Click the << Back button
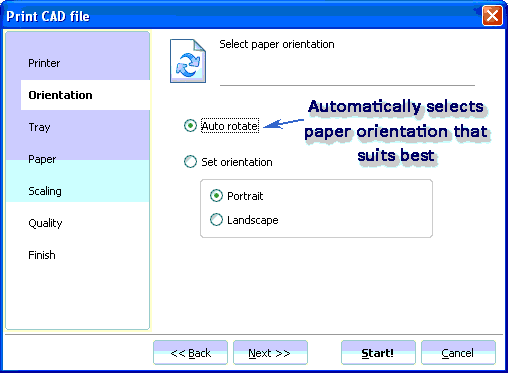This screenshot has height=373, width=508. [x=190, y=353]
